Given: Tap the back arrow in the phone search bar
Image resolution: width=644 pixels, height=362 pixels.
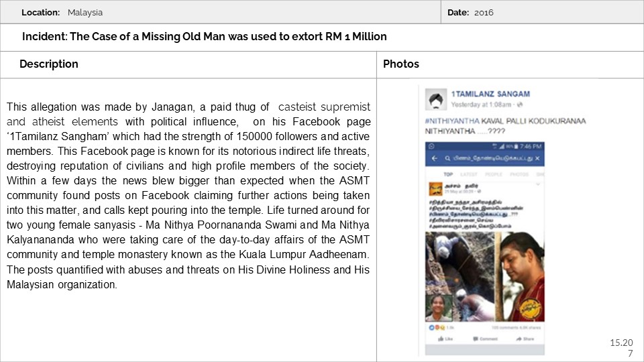Looking at the screenshot, I should [434, 159].
